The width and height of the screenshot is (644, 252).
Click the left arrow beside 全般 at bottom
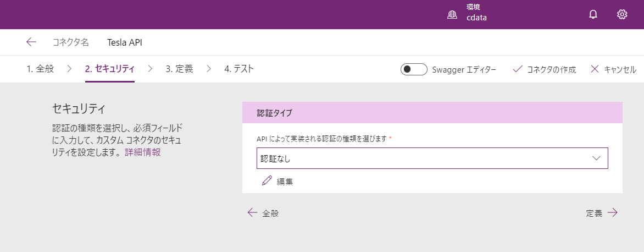(253, 212)
